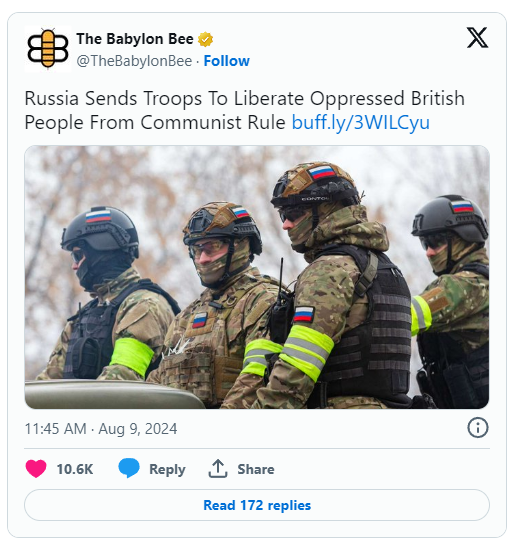Screen dimensions: 518x547
Task: Open the buff.ly/3WILCyu link
Action: pos(361,123)
